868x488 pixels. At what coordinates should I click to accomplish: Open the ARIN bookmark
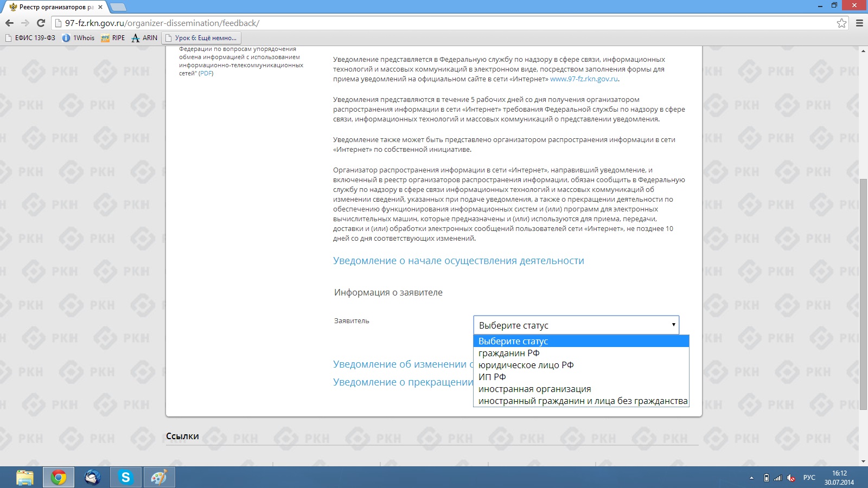point(144,38)
